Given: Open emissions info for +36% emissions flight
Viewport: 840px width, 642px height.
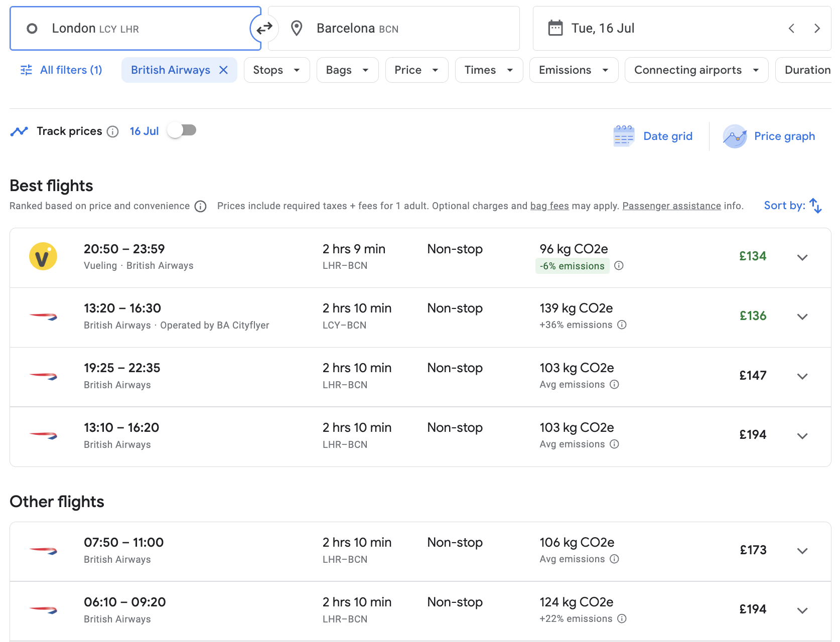Looking at the screenshot, I should [622, 325].
